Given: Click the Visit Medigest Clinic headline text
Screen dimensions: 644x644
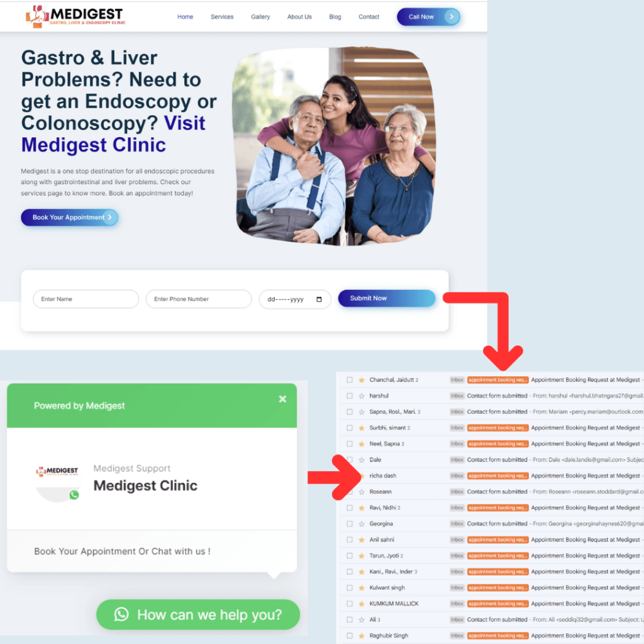Looking at the screenshot, I should 113,134.
